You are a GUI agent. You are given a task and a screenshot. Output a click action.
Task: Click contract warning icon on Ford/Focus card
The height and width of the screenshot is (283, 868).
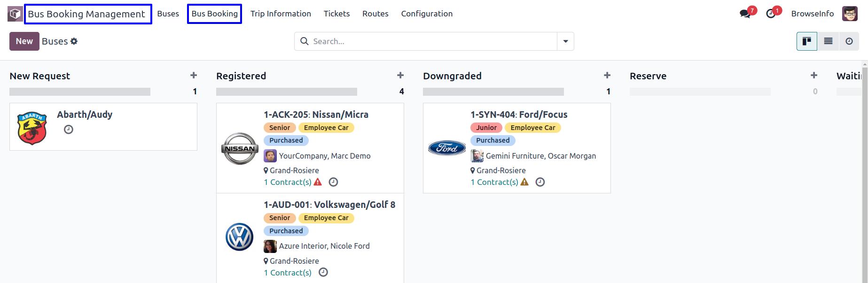click(x=524, y=182)
